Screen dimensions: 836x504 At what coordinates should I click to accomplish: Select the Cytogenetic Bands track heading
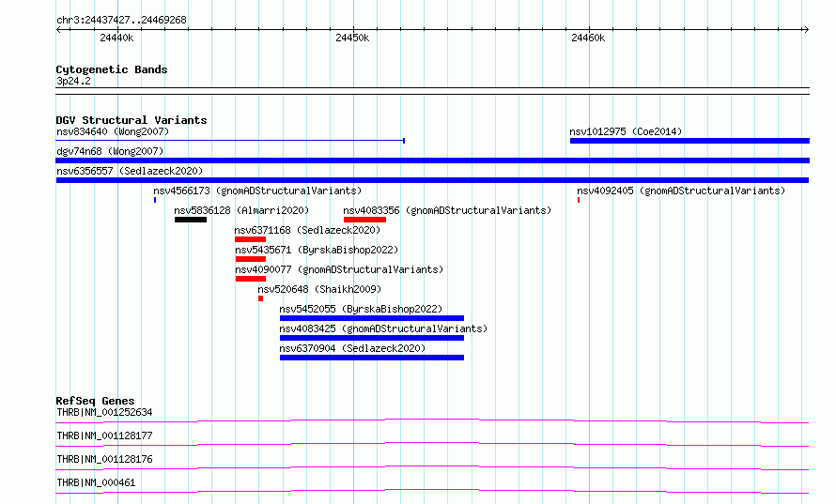click(112, 69)
